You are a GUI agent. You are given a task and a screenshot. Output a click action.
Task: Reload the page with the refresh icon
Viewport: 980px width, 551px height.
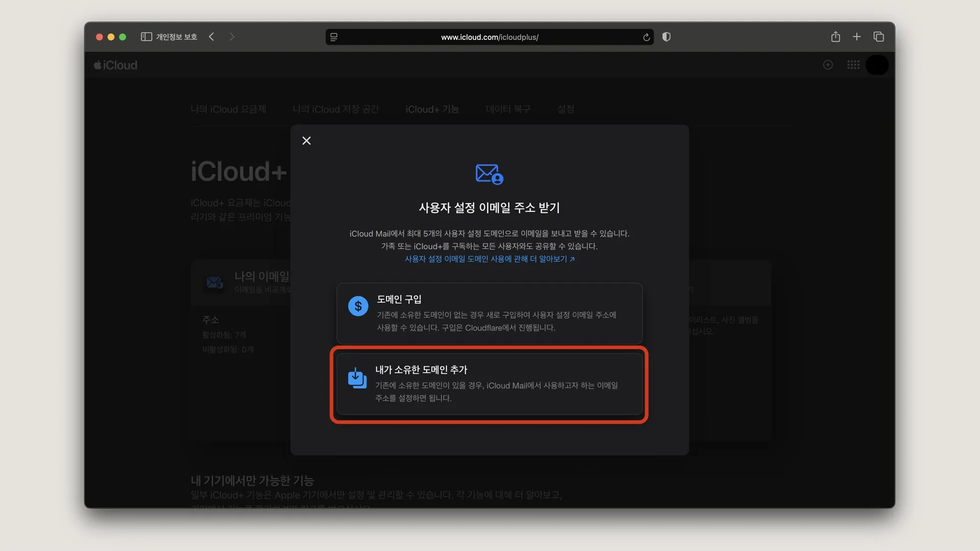point(646,37)
